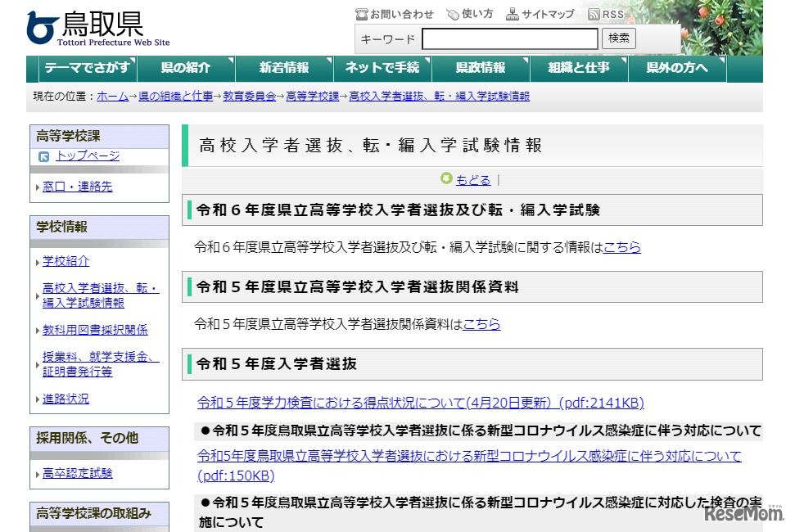
Task: Download the 令和５年度学力検査 得点状況 PDF
Action: tap(418, 403)
